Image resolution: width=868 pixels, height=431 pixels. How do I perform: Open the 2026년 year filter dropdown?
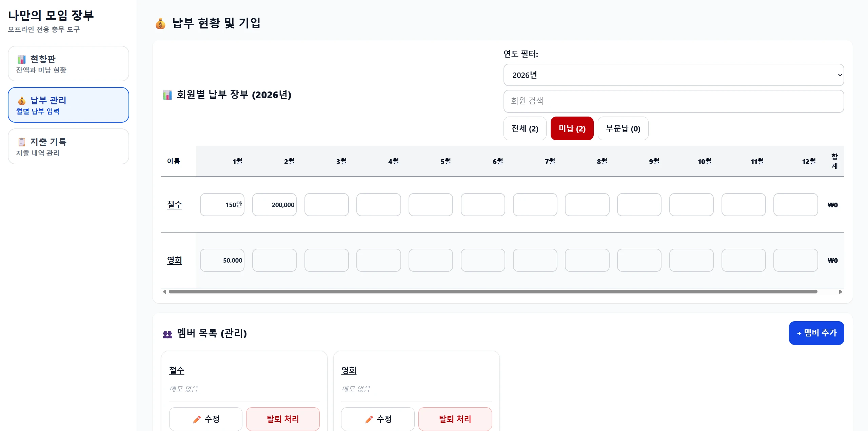[x=674, y=75]
